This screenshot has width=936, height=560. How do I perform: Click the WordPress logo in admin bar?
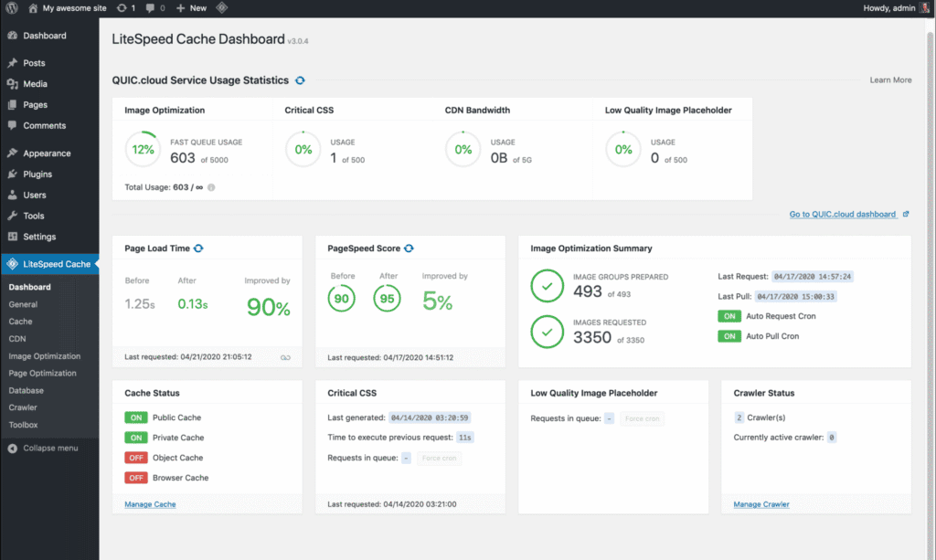point(11,8)
